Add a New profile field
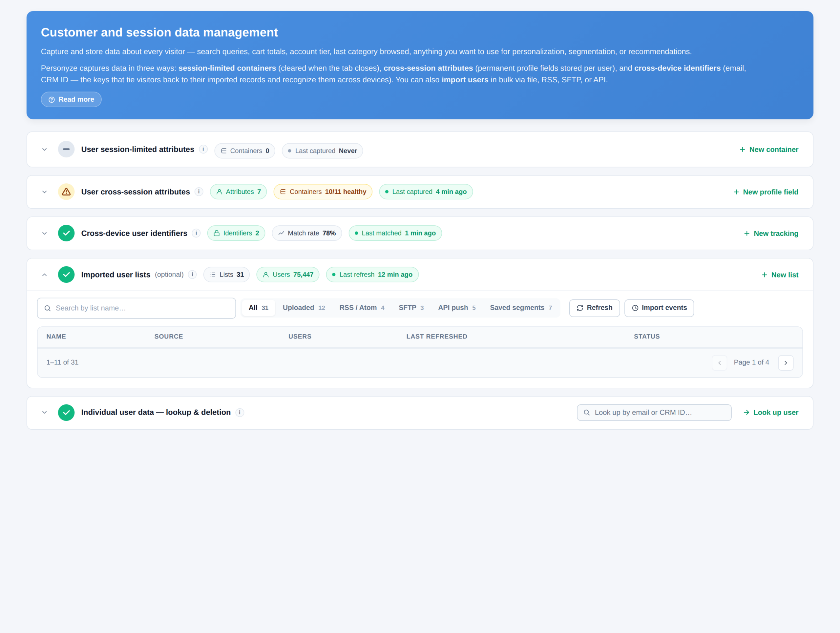Screen dimensions: 840x633 coord(766,192)
